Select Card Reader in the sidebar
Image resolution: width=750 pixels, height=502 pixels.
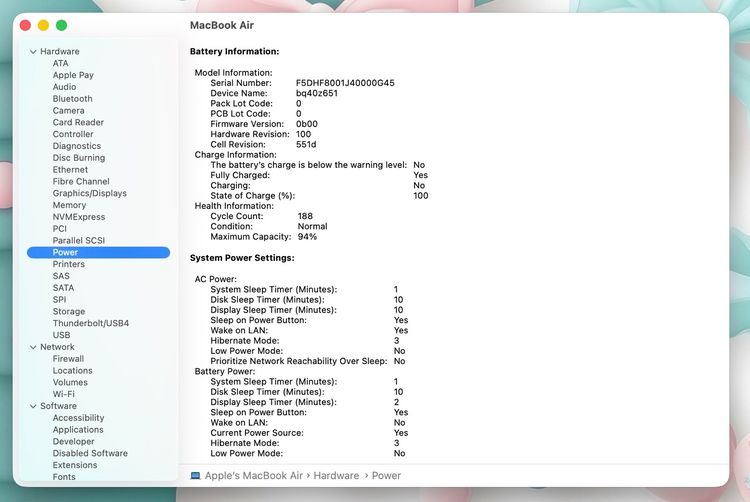click(x=78, y=122)
